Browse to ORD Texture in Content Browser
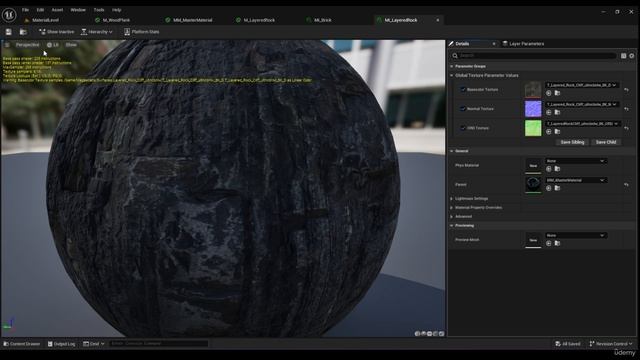 [557, 131]
